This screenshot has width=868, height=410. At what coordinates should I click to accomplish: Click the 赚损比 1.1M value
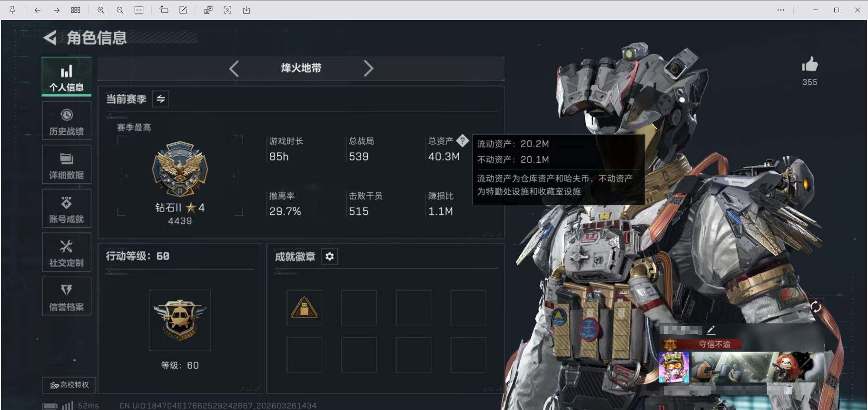pos(440,211)
